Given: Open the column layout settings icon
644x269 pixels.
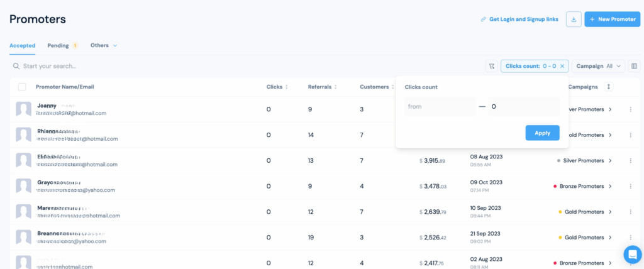Looking at the screenshot, I should [x=634, y=66].
